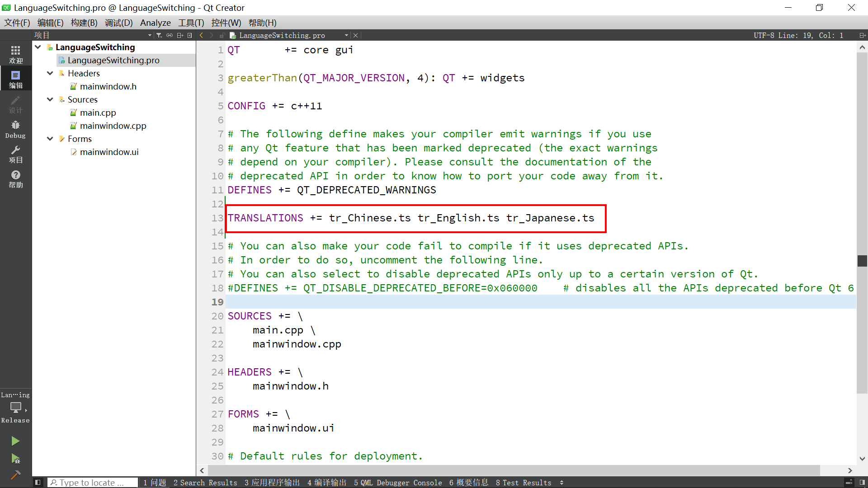Open the 调试(D) menu
Image resolution: width=868 pixels, height=488 pixels.
point(118,23)
